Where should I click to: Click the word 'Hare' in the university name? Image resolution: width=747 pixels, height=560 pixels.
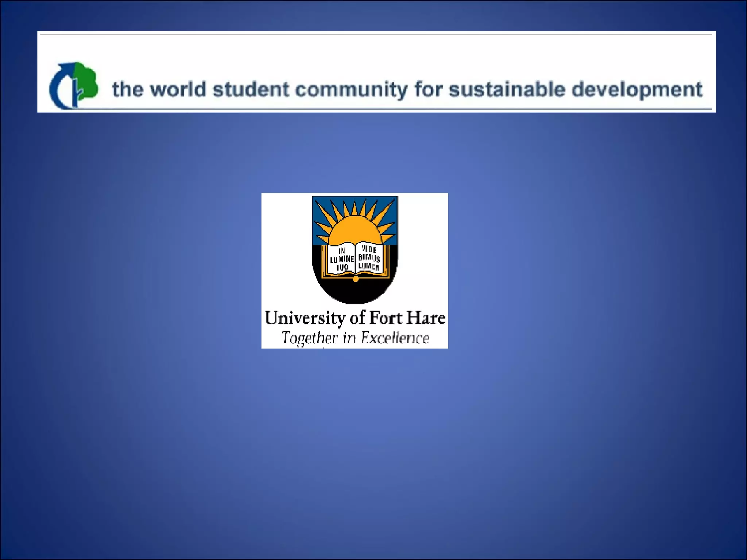click(x=426, y=318)
